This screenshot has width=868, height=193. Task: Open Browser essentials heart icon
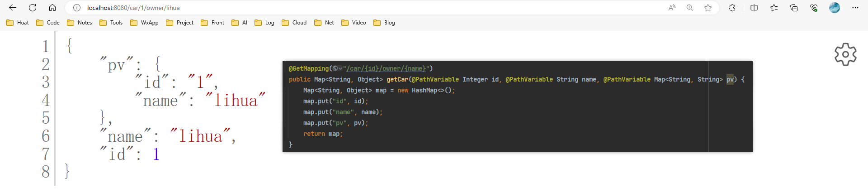pos(814,8)
